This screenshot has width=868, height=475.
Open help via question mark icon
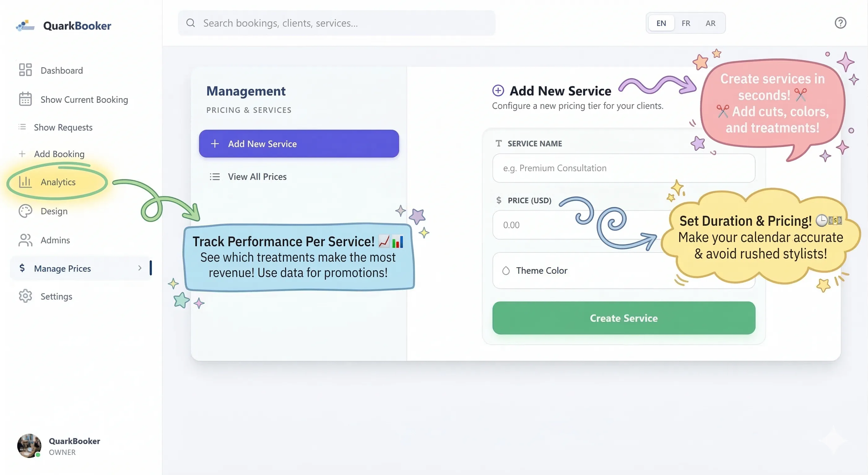(x=840, y=23)
